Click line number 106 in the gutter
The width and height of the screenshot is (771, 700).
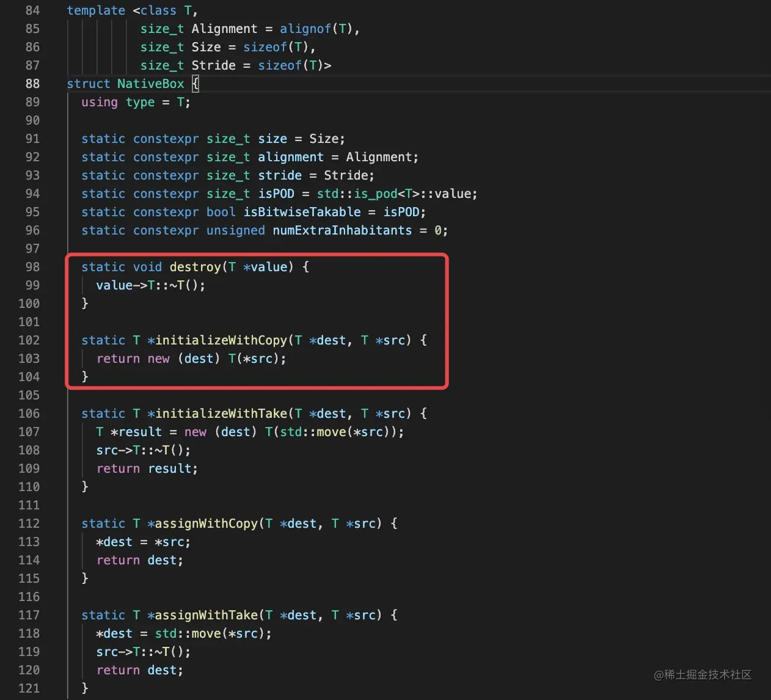[29, 414]
